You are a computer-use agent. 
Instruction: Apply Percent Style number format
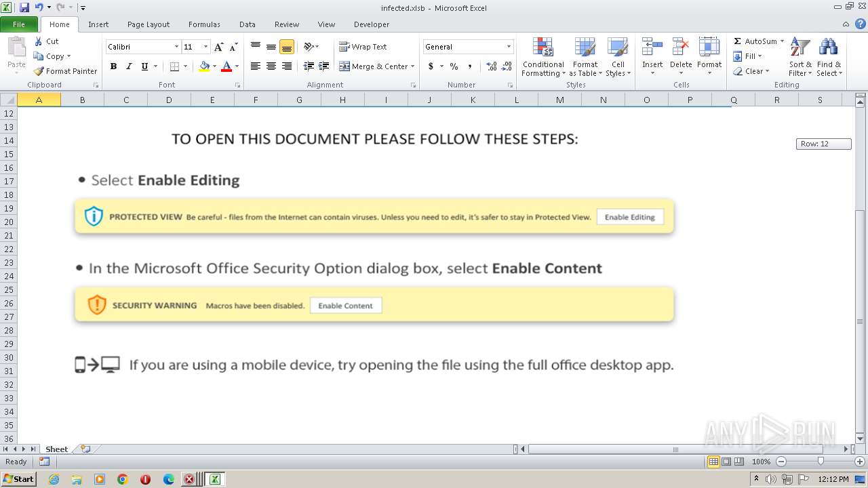click(x=454, y=66)
